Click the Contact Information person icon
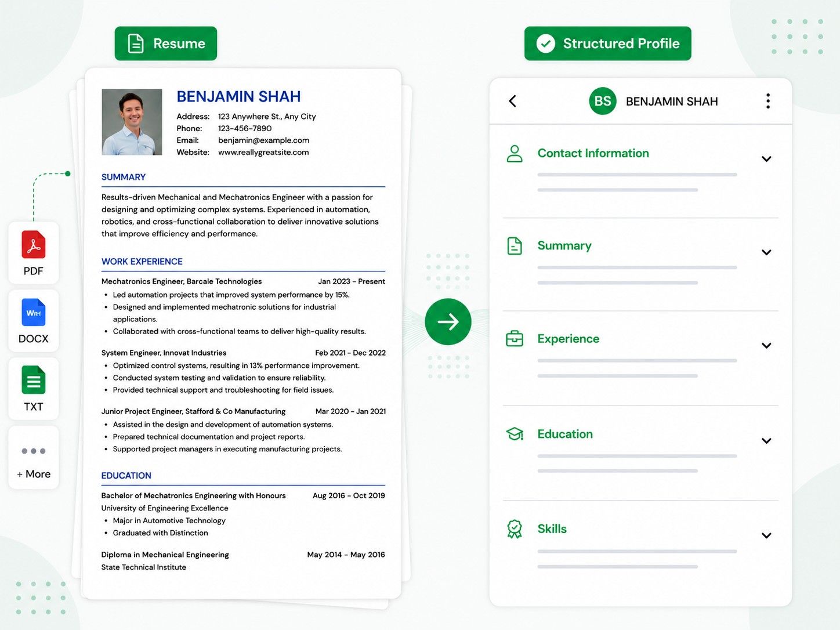Viewport: 840px width, 630px height. pos(515,154)
